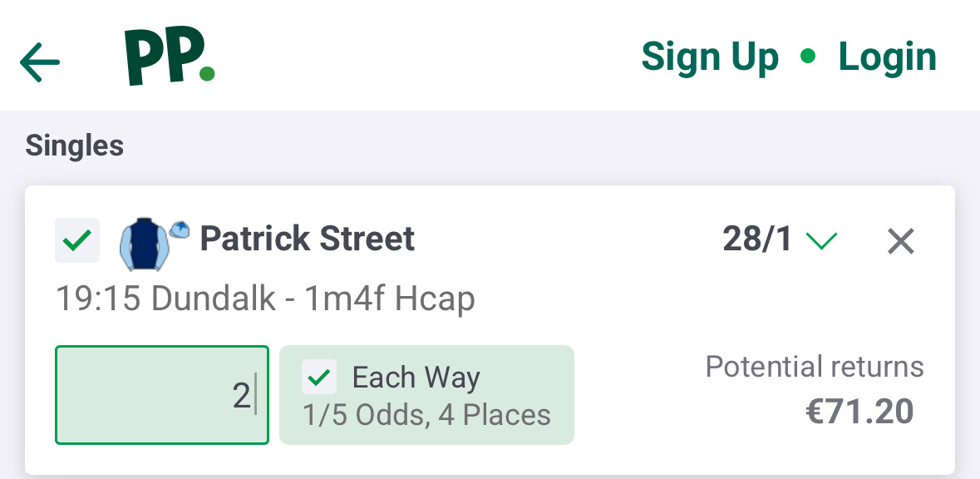The height and width of the screenshot is (479, 980).
Task: Click the 28/1 odds value
Action: pos(757,240)
